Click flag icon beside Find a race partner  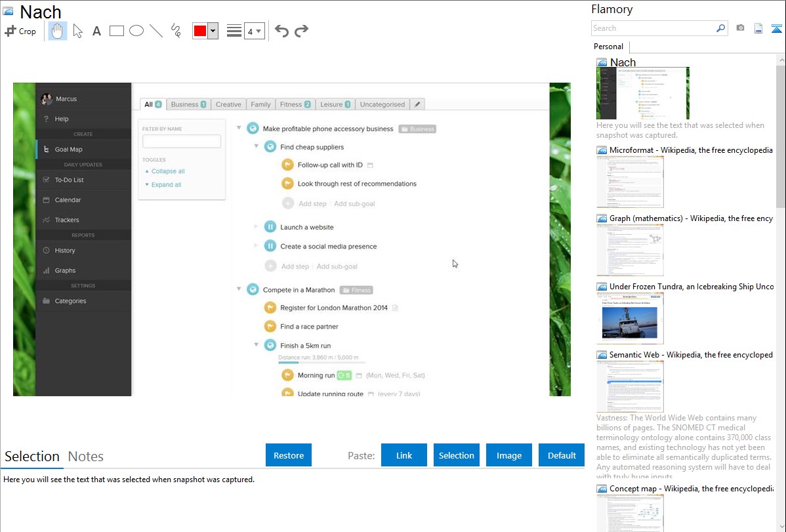270,327
